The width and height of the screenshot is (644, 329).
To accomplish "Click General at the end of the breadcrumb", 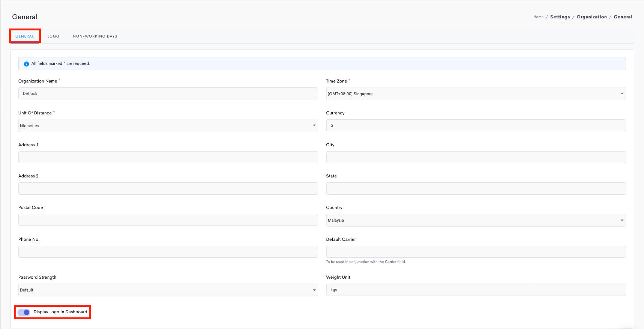I will 623,17.
